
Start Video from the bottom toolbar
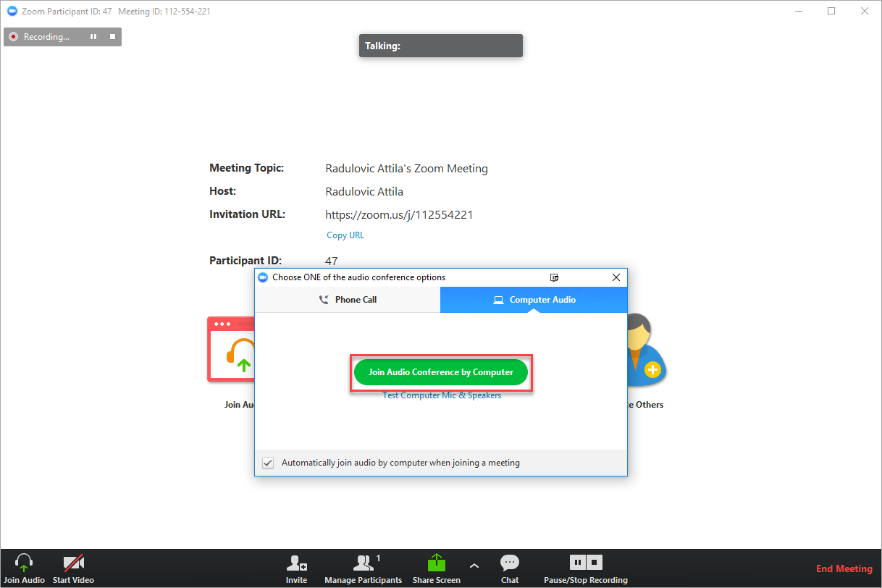pyautogui.click(x=73, y=568)
